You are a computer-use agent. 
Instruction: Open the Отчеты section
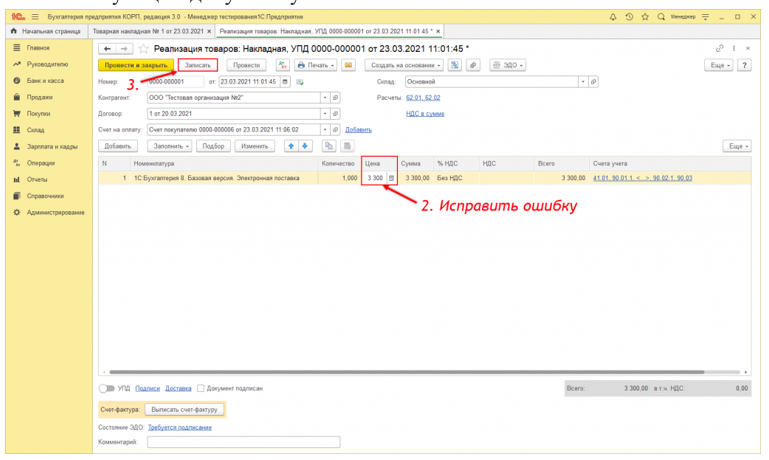tap(37, 179)
